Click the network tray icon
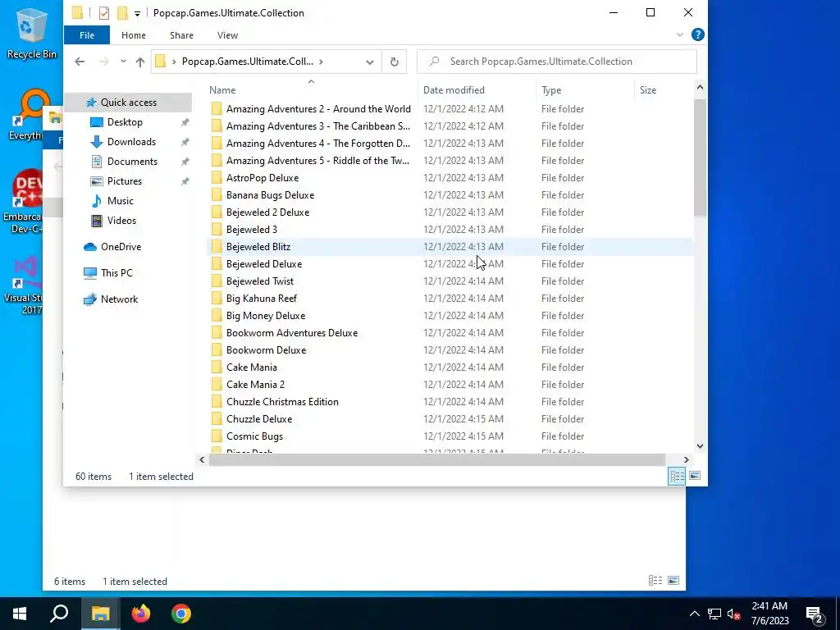Viewport: 840px width, 630px height. 714,614
